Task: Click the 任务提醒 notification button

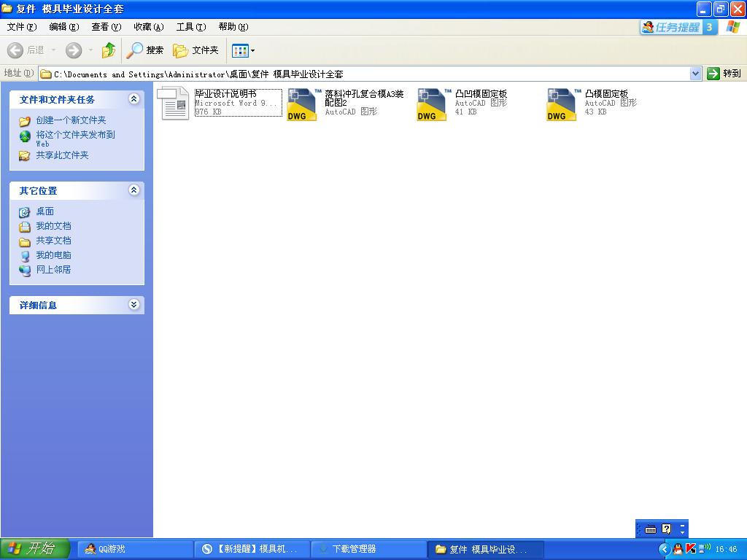Action: (678, 27)
